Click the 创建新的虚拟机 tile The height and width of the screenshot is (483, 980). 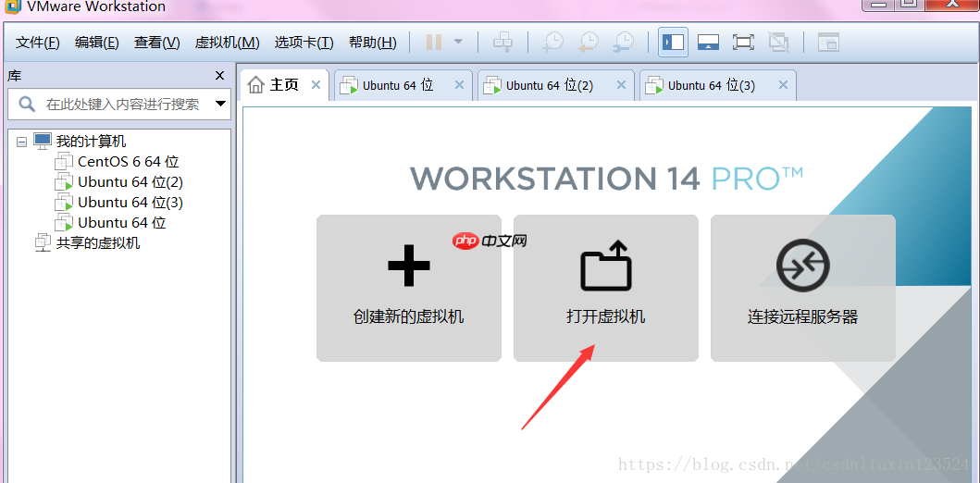pyautogui.click(x=409, y=288)
